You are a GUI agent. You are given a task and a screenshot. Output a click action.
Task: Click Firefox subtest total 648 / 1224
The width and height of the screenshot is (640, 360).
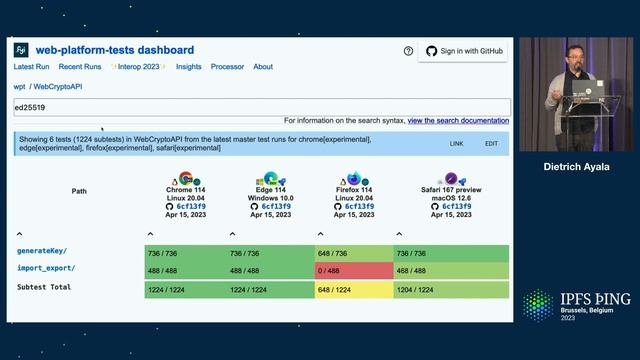(x=354, y=290)
